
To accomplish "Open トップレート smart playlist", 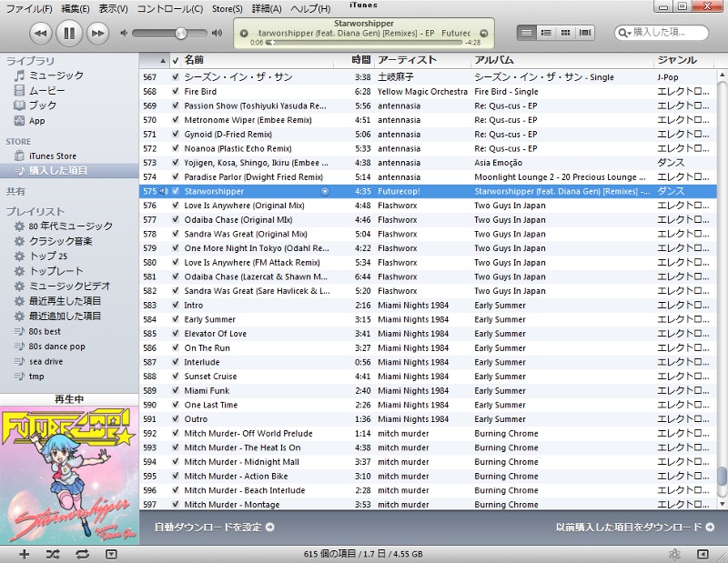I will click(48, 271).
